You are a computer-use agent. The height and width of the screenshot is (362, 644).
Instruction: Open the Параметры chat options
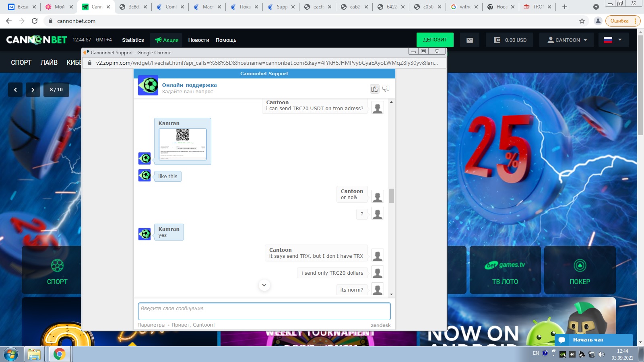151,325
